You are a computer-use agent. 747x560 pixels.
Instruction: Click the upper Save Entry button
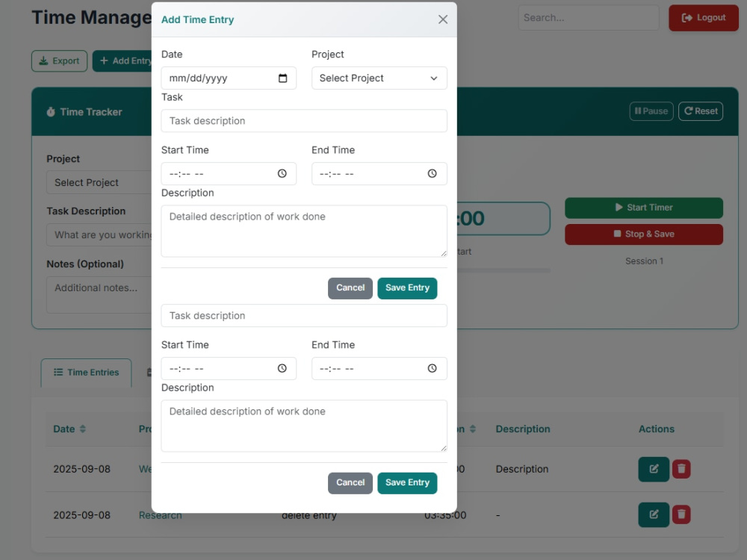(x=407, y=288)
